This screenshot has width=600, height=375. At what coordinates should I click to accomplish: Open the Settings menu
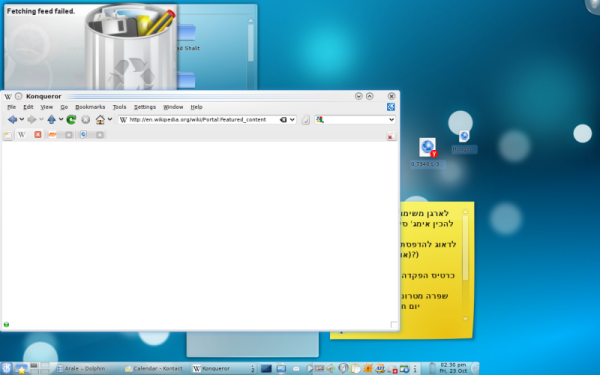pos(145,107)
